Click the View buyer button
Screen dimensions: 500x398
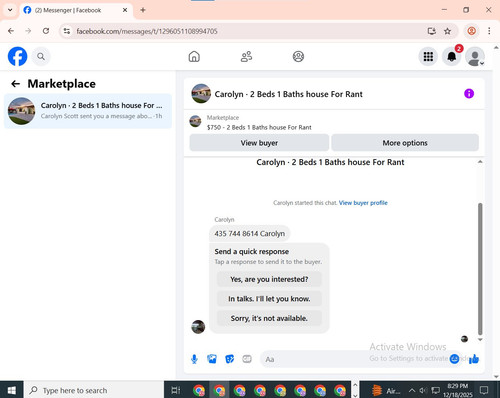259,143
